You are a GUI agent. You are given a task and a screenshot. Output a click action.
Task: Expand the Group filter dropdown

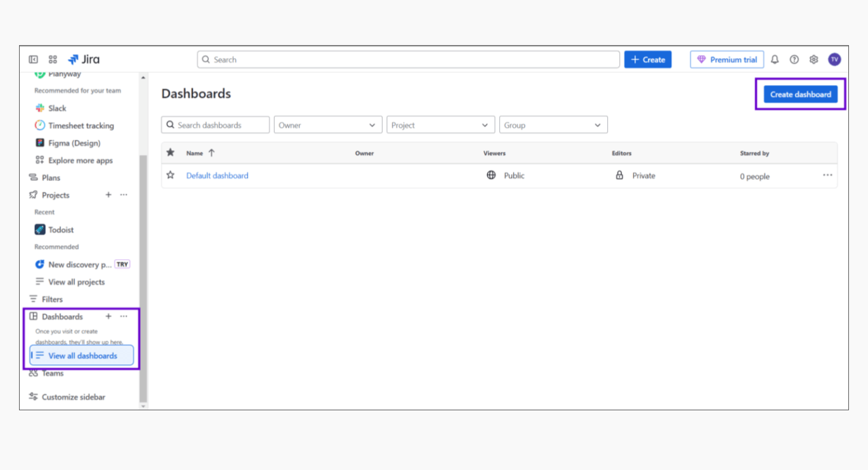point(553,125)
